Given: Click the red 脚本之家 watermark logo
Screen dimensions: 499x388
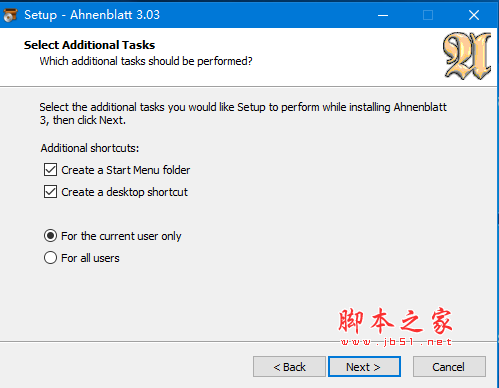Looking at the screenshot, I should click(x=395, y=321).
